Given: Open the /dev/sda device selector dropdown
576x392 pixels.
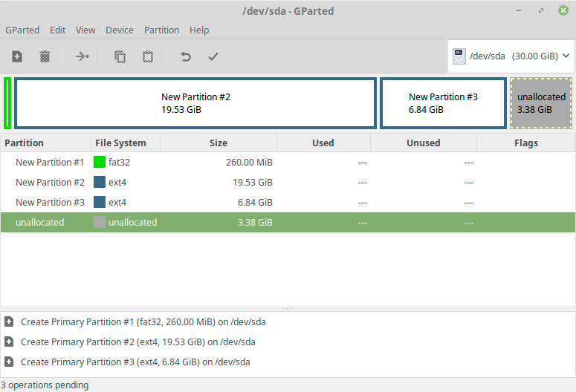Looking at the screenshot, I should click(x=511, y=56).
